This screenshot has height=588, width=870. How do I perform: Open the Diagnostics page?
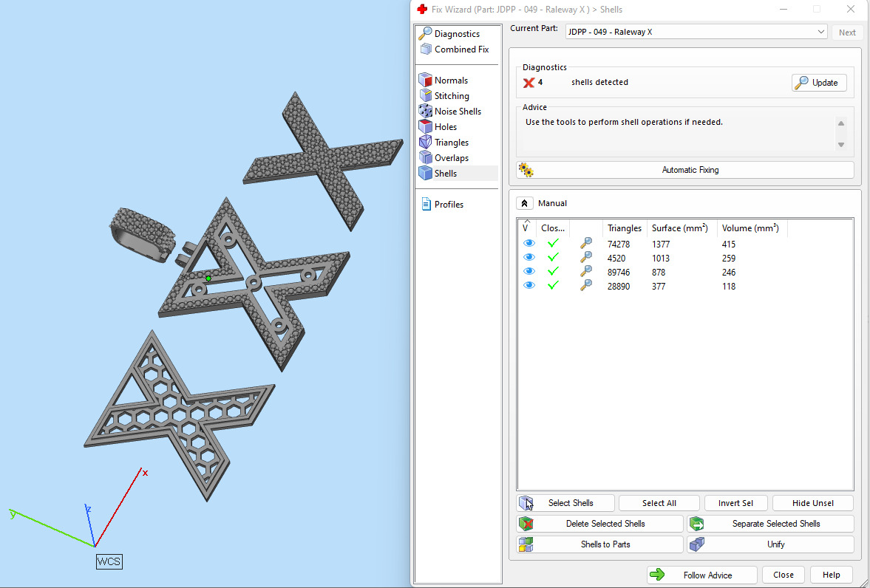click(x=457, y=34)
